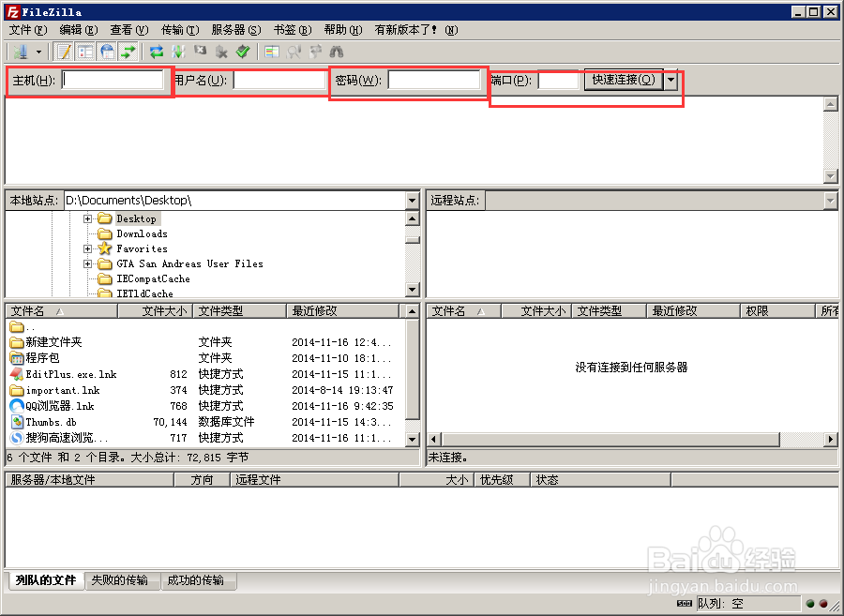Open the 有新版本了!(N) menu

click(416, 30)
